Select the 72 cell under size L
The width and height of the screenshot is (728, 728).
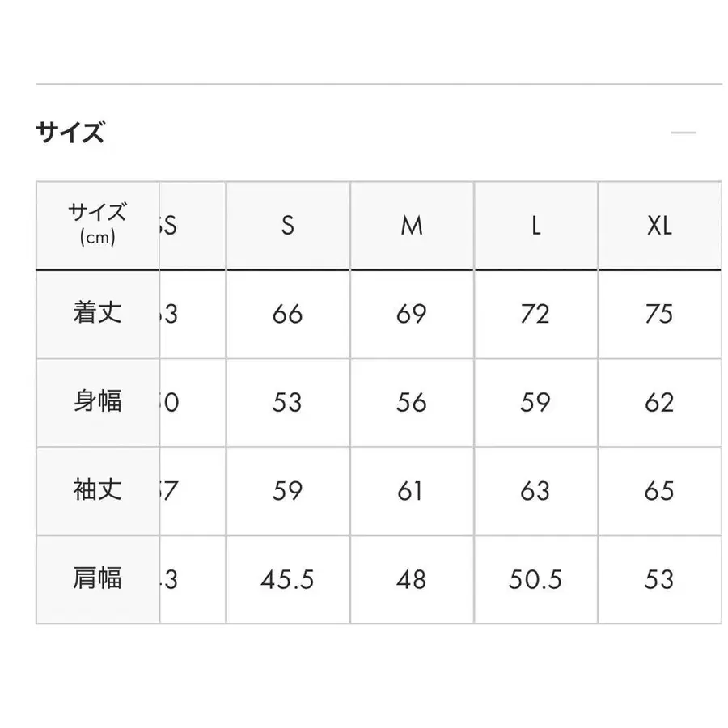[534, 314]
